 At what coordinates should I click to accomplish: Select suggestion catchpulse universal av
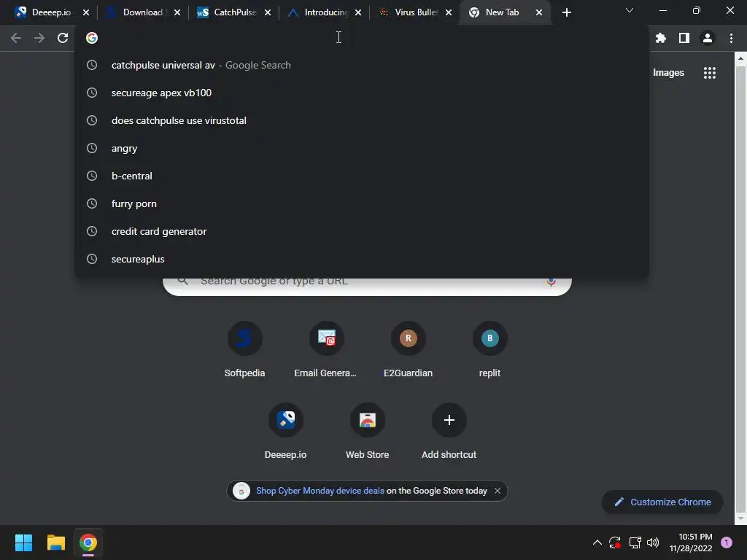(362, 65)
